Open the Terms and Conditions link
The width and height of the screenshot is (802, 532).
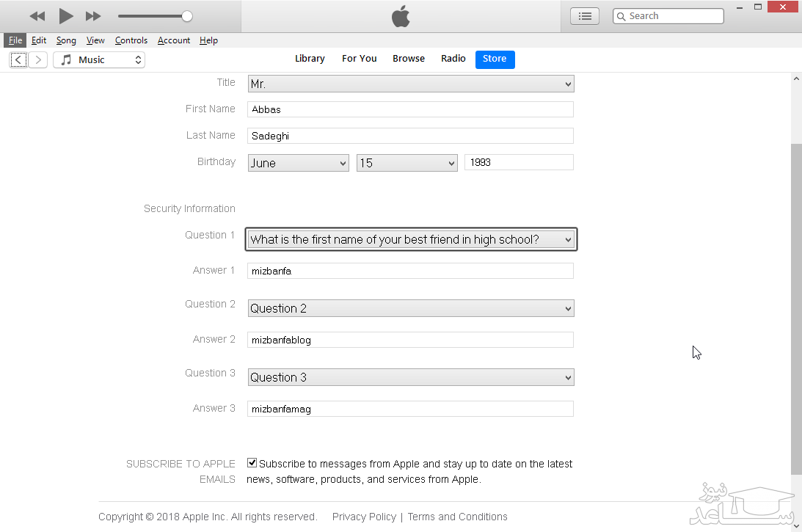[x=457, y=517]
